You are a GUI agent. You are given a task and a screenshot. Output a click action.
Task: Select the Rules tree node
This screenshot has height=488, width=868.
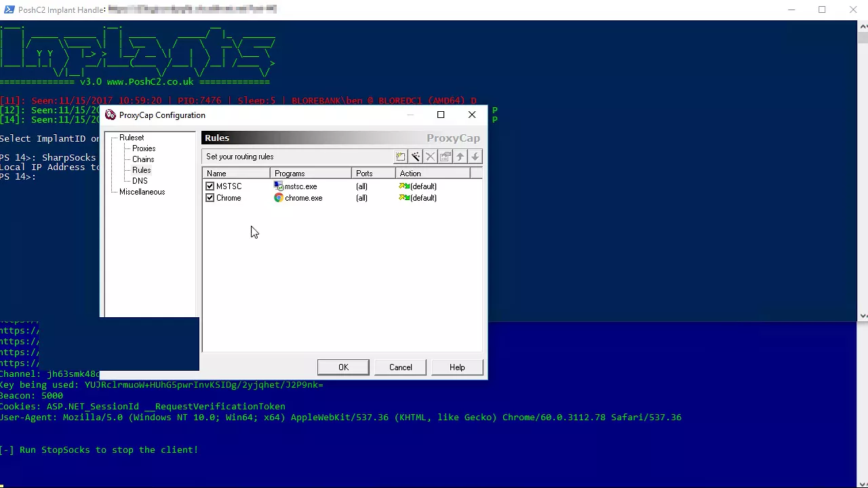point(141,170)
